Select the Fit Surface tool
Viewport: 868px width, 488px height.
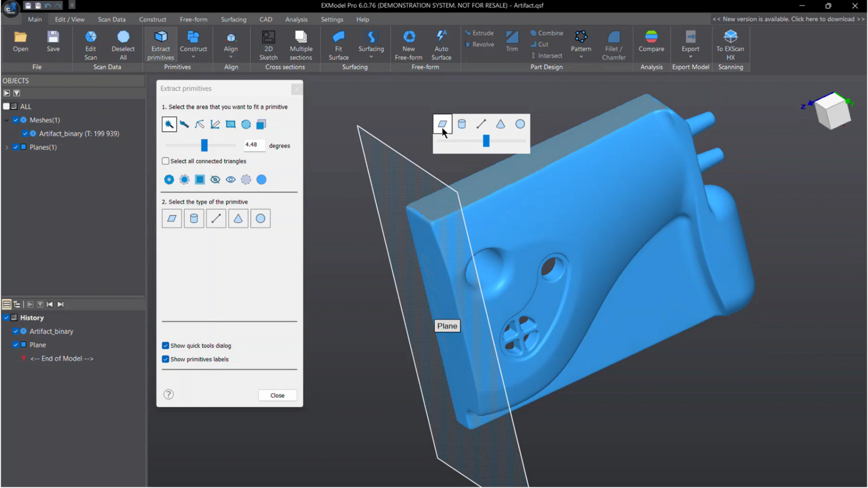[339, 44]
